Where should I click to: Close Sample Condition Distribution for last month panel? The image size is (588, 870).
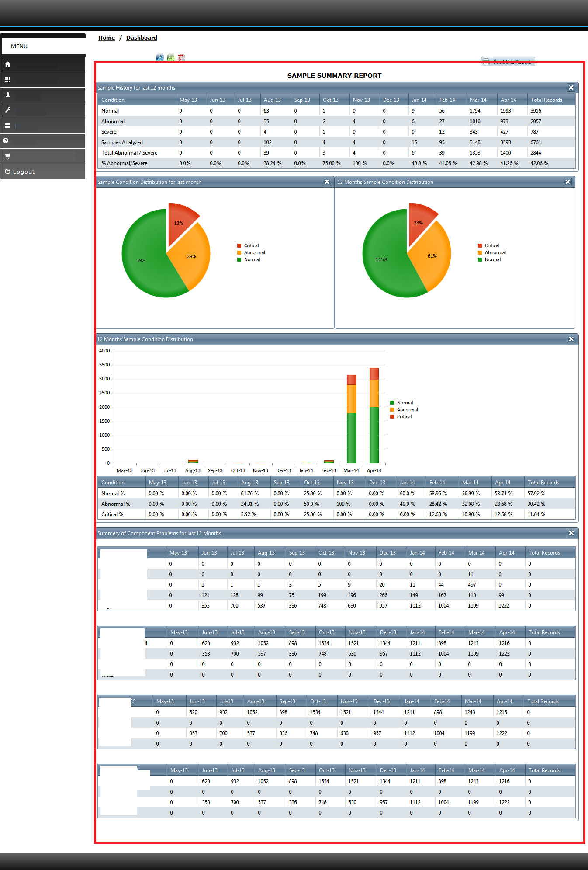[327, 182]
